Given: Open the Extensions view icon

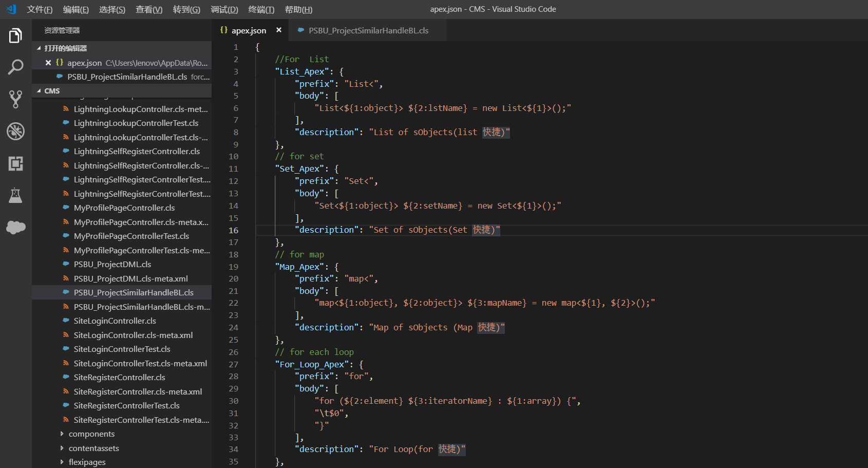Looking at the screenshot, I should (x=15, y=163).
